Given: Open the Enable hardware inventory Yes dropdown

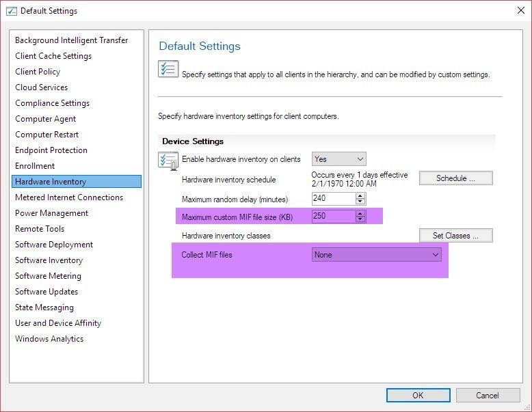Looking at the screenshot, I should (x=339, y=159).
